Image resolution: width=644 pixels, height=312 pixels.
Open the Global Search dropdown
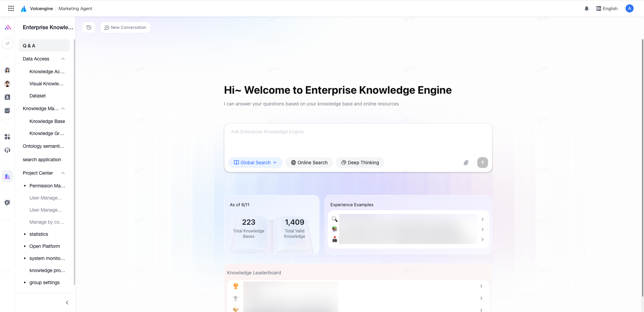(x=255, y=163)
